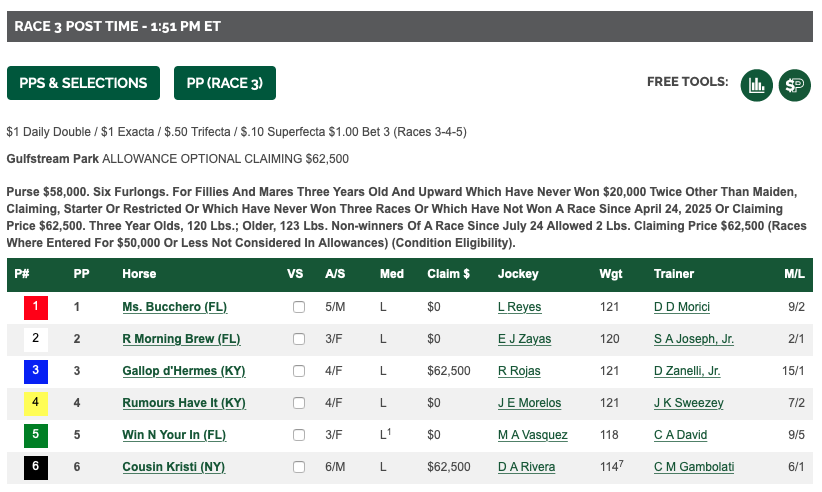
Task: Click the green number 5 post badge
Action: pos(35,435)
